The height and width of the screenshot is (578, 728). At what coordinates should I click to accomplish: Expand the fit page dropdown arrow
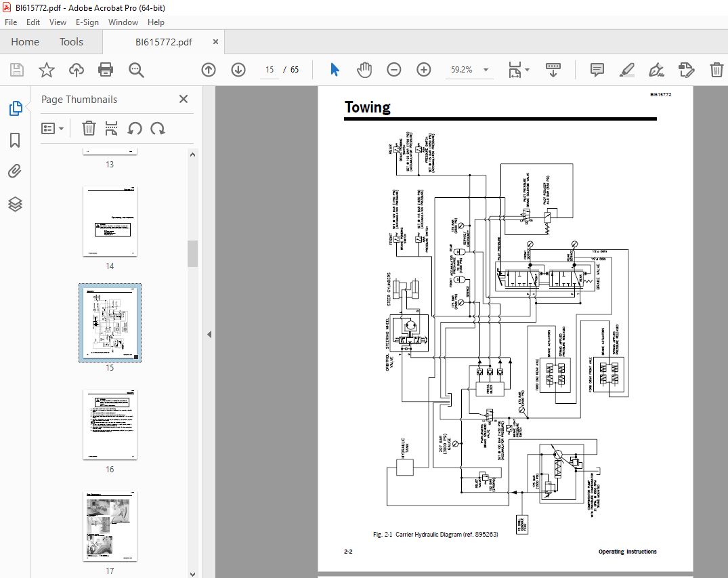pyautogui.click(x=527, y=70)
